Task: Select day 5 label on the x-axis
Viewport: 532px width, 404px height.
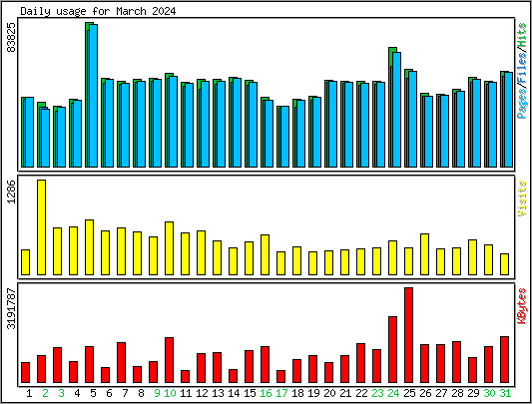Action: click(93, 393)
